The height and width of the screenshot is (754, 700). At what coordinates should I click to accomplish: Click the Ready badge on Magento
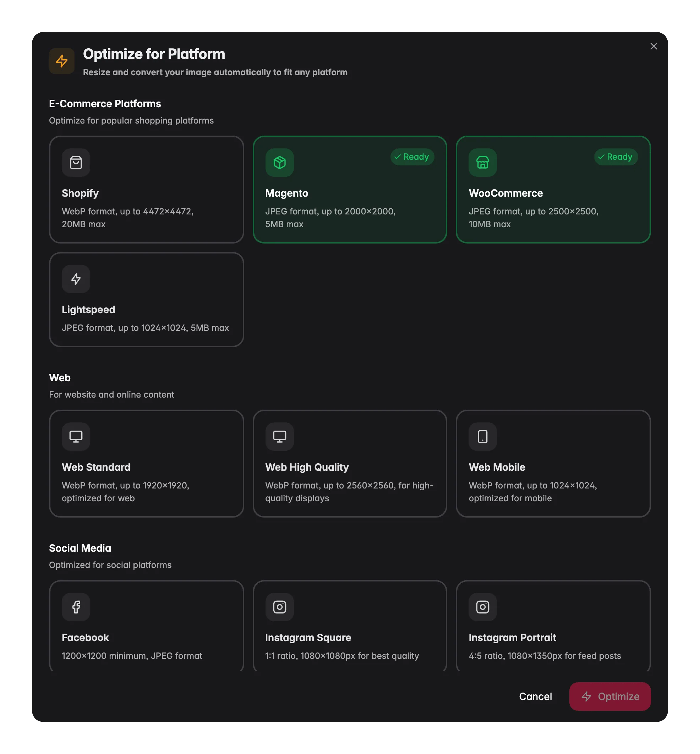pos(412,157)
